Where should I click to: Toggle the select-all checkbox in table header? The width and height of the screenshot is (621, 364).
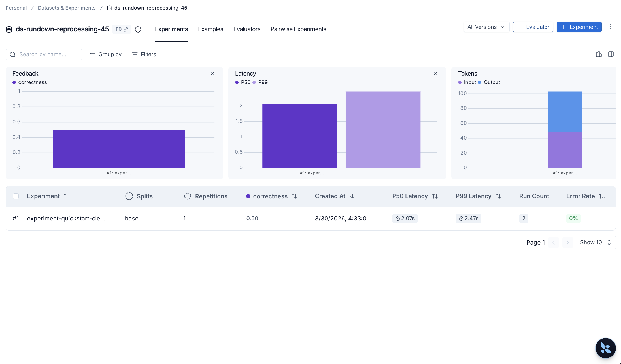(16, 196)
